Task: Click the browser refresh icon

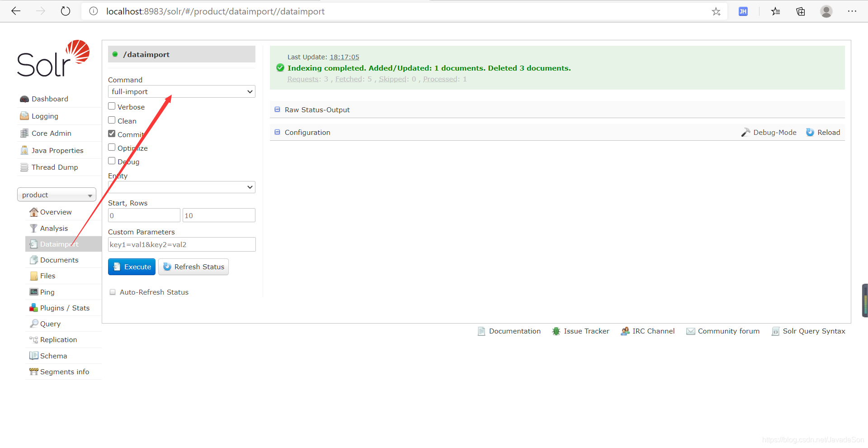Action: click(x=66, y=11)
